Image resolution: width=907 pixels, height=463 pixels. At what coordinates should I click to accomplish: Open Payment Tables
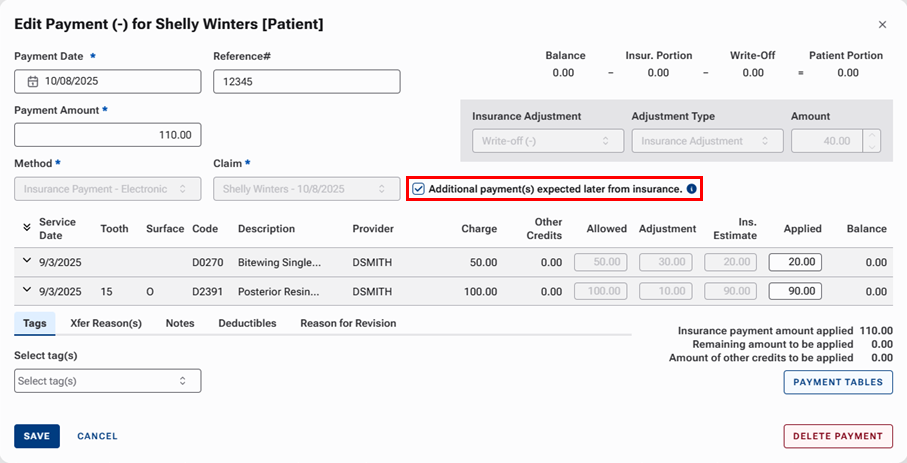[x=837, y=382]
